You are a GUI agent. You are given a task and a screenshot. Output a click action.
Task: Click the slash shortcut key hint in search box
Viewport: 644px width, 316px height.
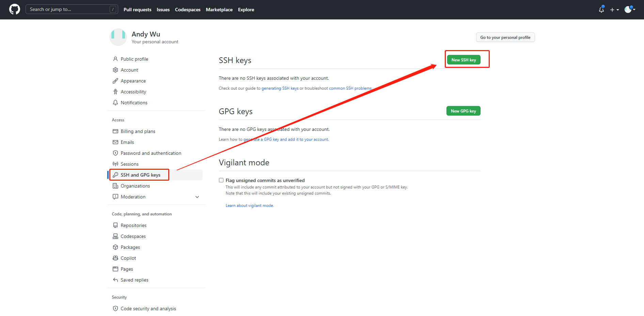tap(113, 9)
